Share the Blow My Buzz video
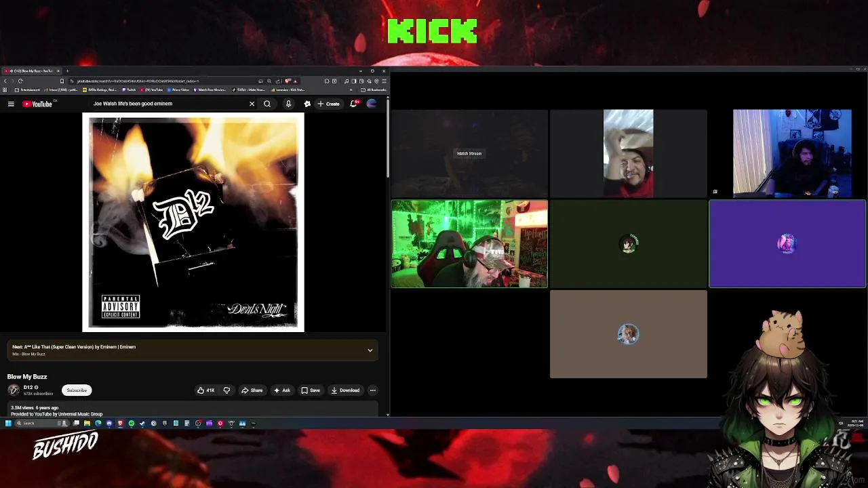This screenshot has width=868, height=488. click(252, 390)
